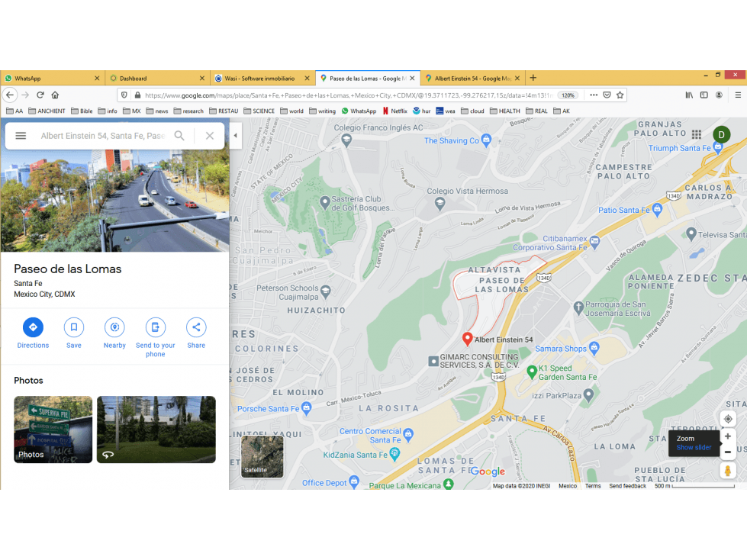Collapse the side panel arrow
The image size is (747, 560).
[x=235, y=136]
